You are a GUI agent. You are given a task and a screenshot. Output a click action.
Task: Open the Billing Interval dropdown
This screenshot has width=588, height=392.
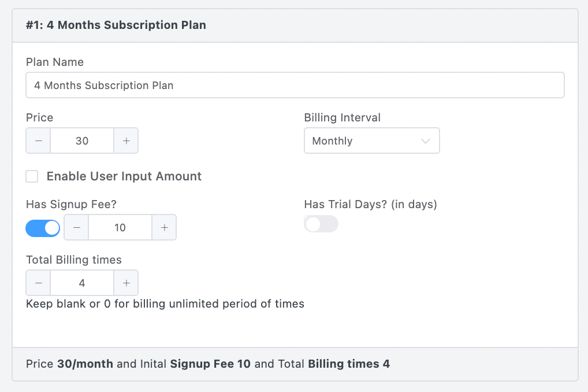(x=371, y=140)
